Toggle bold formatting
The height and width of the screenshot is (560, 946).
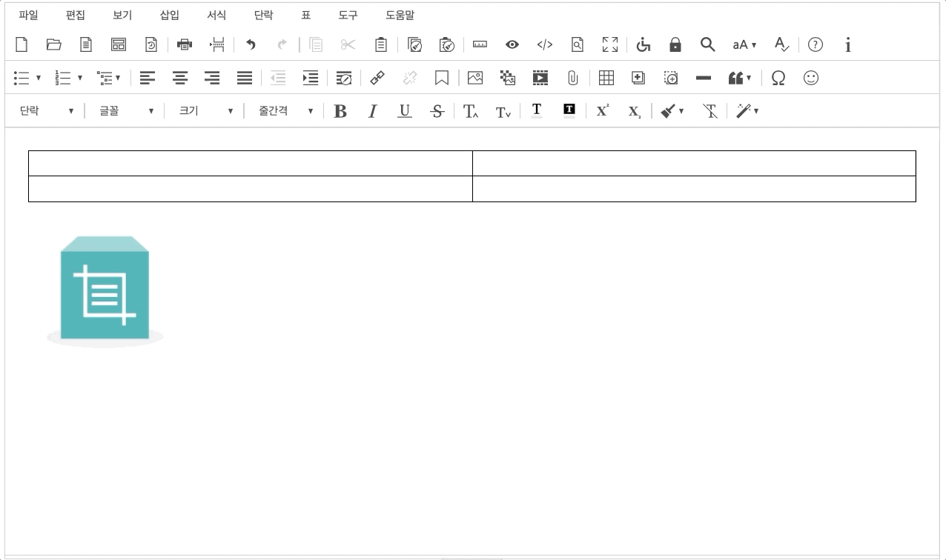coord(340,111)
